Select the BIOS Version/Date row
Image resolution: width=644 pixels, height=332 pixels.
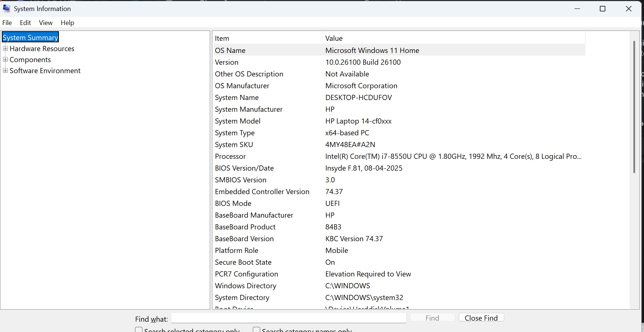pos(399,168)
